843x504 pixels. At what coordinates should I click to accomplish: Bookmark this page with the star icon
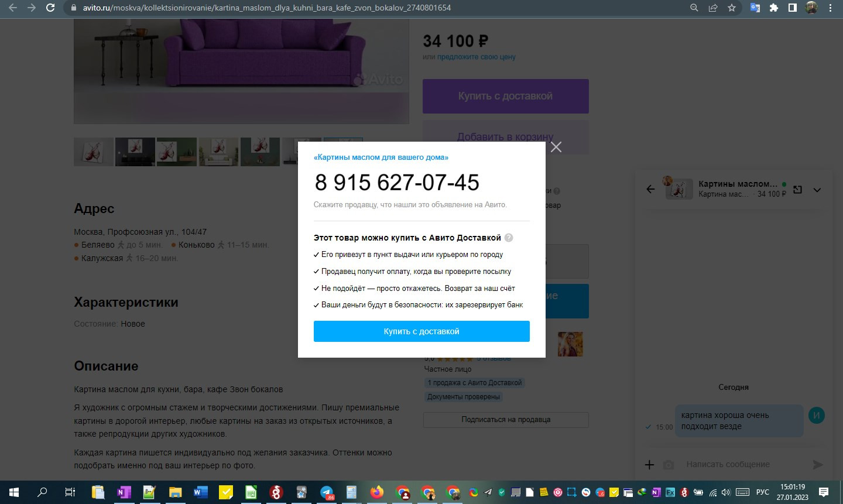pyautogui.click(x=732, y=8)
